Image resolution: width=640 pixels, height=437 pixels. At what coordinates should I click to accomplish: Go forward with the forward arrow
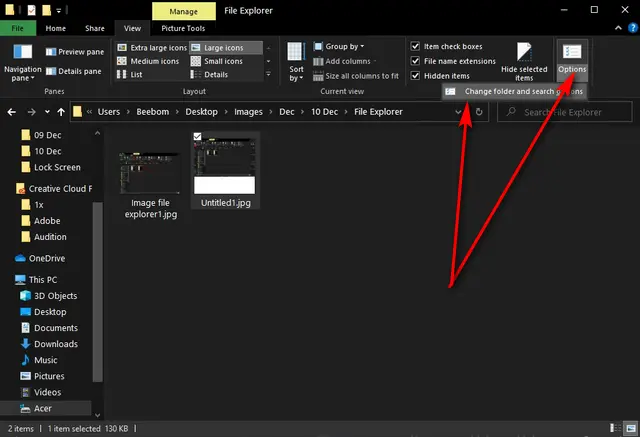pos(31,112)
